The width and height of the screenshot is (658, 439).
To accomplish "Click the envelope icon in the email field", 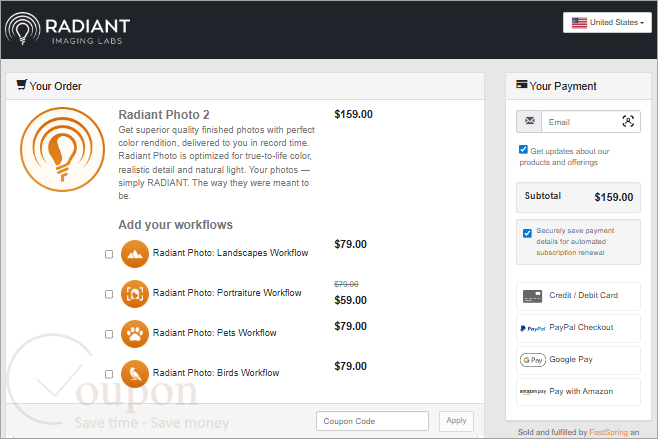I will click(x=530, y=121).
